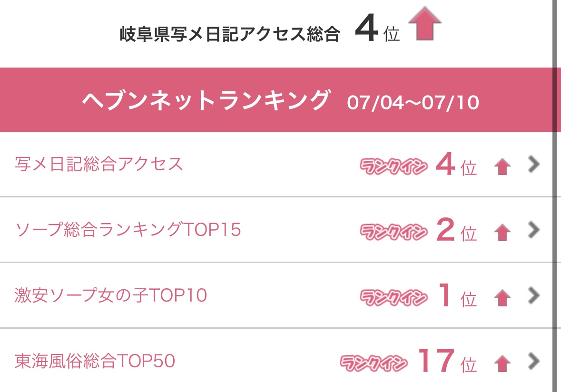Screen dimensions: 561x392
Task: Open the 激安ソープ女の子TOP10 link
Action: click(110, 295)
